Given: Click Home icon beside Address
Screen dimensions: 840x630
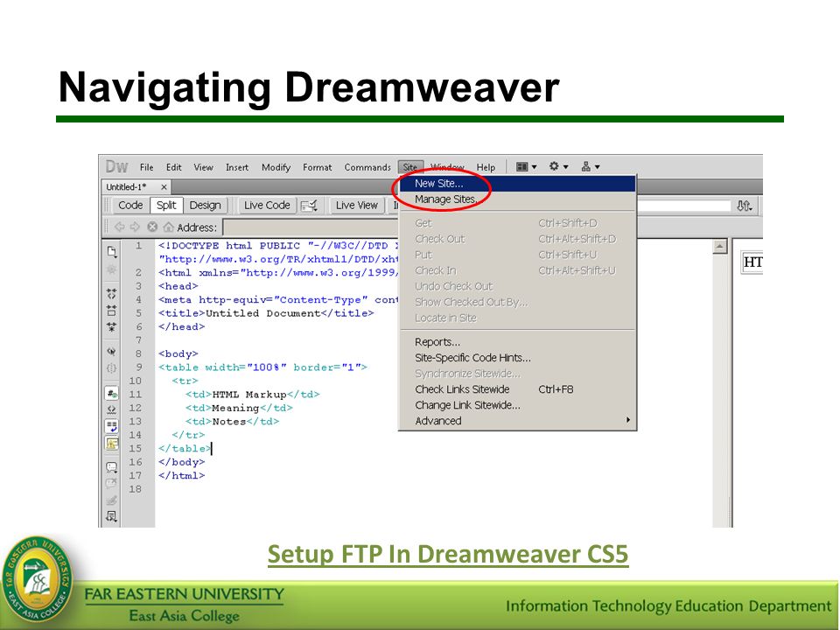Looking at the screenshot, I should tap(168, 227).
